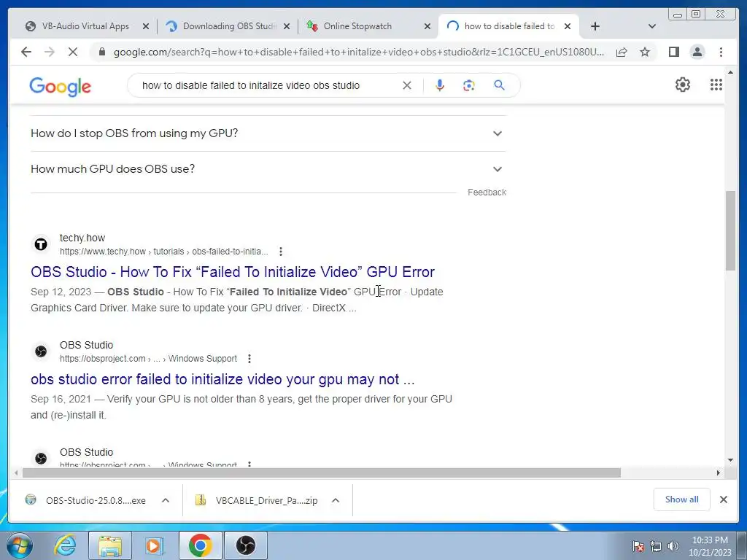Share this page from address bar
747x560 pixels.
(622, 52)
